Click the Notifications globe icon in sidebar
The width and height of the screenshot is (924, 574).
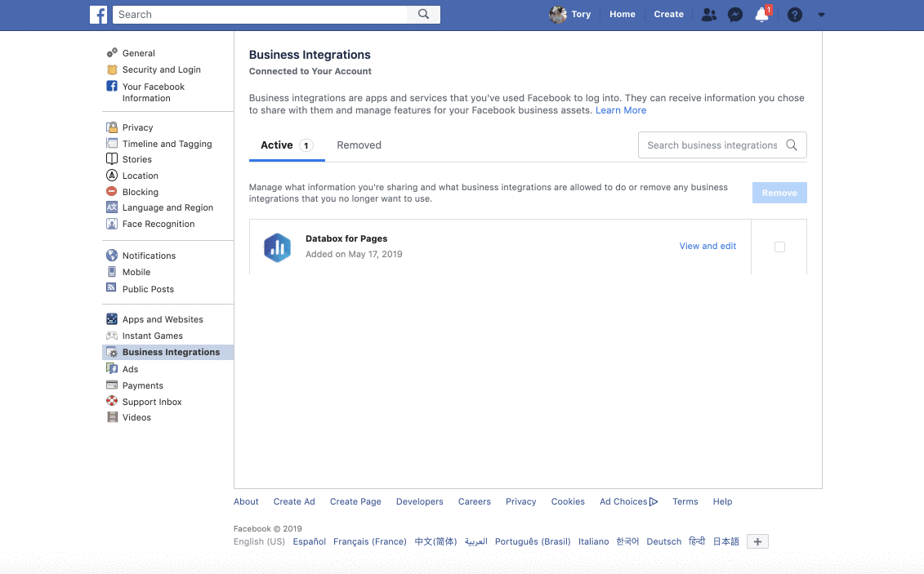112,255
